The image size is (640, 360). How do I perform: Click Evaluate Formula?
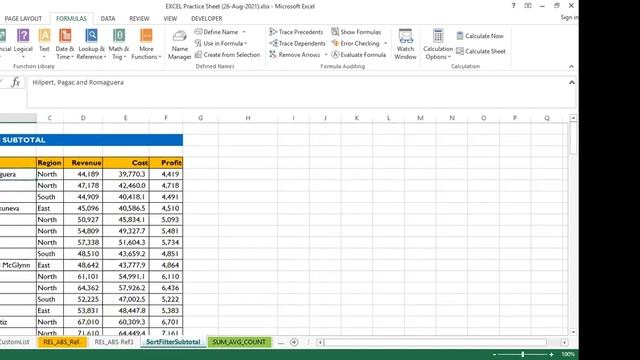pyautogui.click(x=358, y=55)
